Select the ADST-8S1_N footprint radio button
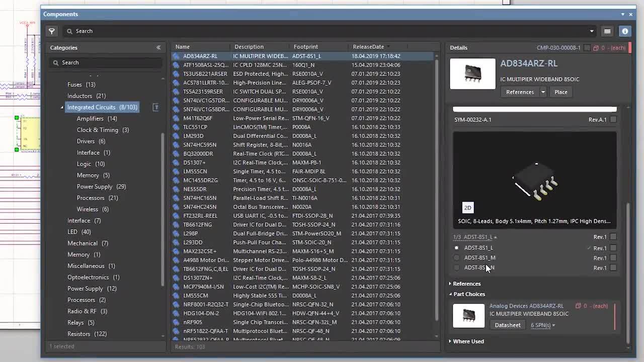 456,268
